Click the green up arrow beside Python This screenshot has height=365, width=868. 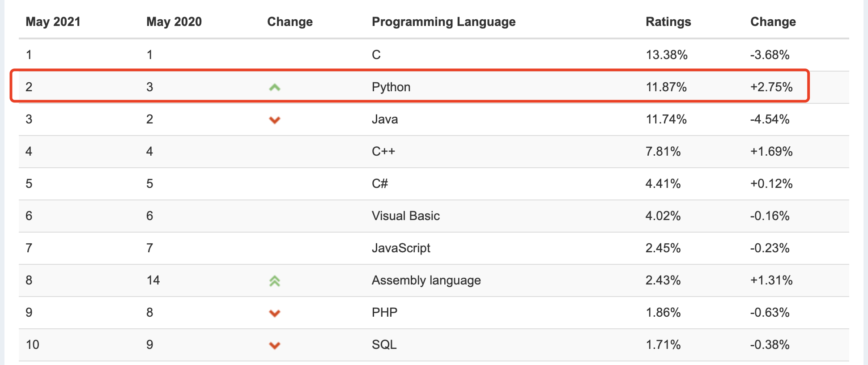275,87
